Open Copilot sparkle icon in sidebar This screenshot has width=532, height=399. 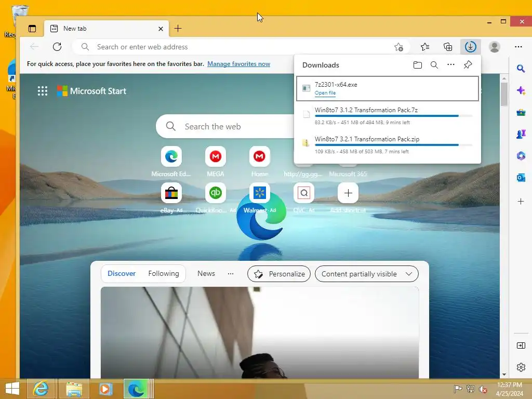coord(521,90)
